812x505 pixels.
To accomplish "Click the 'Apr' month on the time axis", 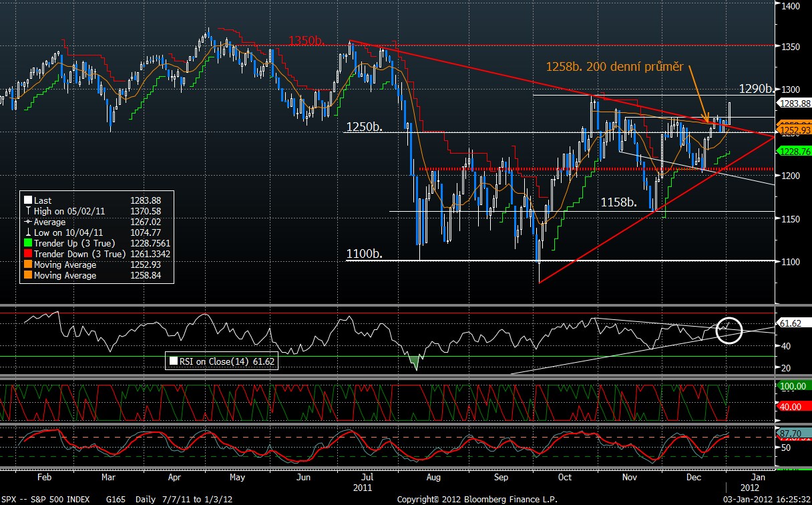I will point(174,478).
